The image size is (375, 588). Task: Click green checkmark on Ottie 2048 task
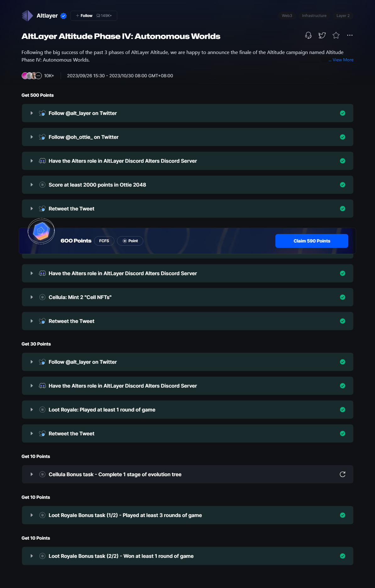(x=342, y=185)
